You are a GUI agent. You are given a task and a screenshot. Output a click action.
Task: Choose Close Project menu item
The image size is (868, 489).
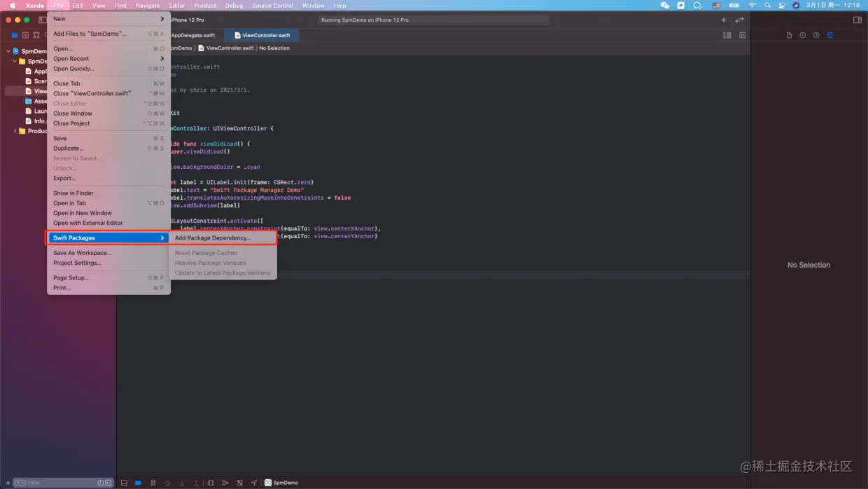click(x=108, y=123)
